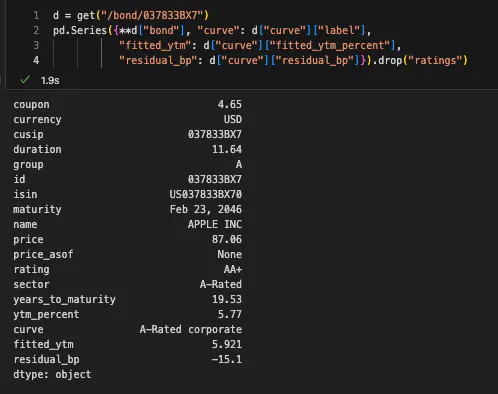Click the curve value A-Rated corporate
The width and height of the screenshot is (498, 394).
[191, 329]
